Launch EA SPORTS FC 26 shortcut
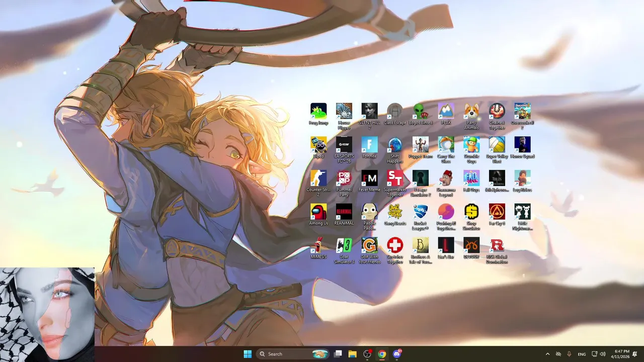644x362 pixels. pyautogui.click(x=344, y=150)
